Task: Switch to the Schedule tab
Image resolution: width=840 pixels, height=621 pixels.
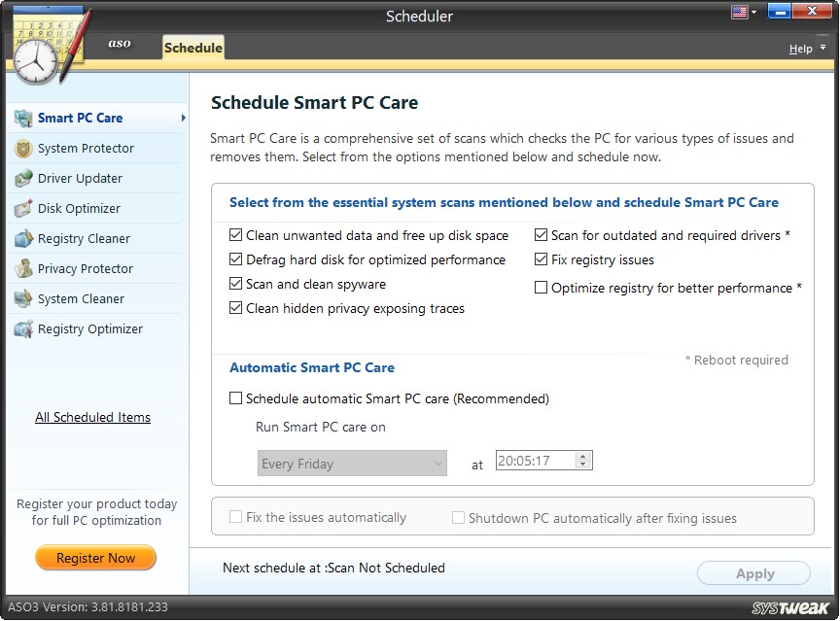Action: (x=192, y=46)
